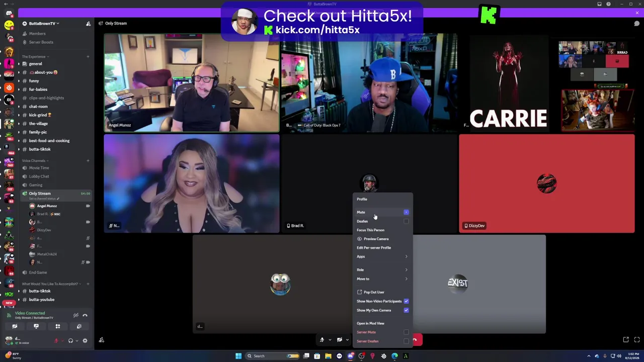This screenshot has width=644, height=362.
Task: Open Microsoft Store from the taskbar
Action: tap(317, 356)
